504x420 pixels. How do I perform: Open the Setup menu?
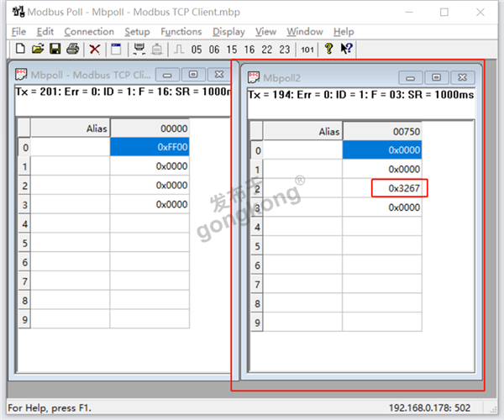pyautogui.click(x=137, y=31)
